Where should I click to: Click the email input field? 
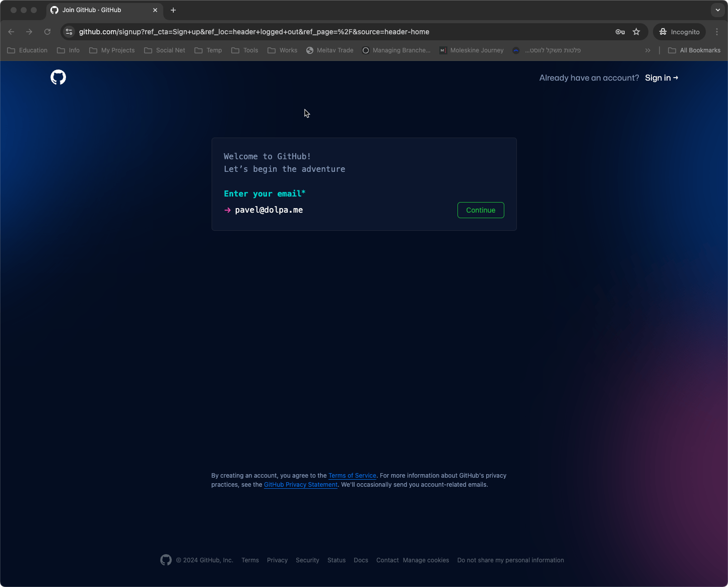point(343,210)
